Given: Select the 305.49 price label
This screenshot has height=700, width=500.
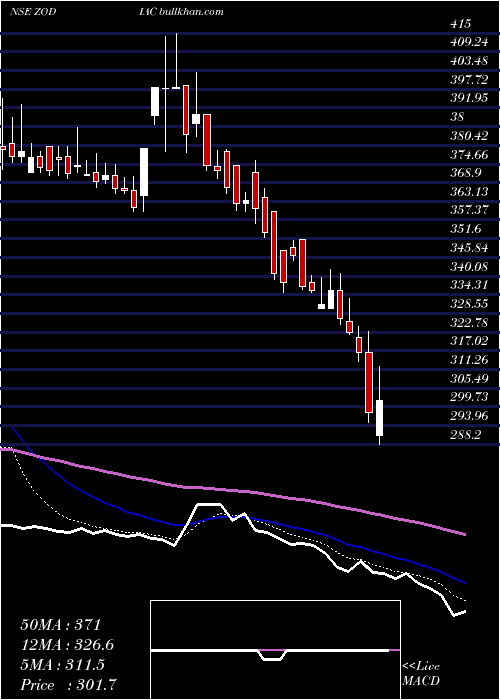Looking at the screenshot, I should (x=468, y=379).
